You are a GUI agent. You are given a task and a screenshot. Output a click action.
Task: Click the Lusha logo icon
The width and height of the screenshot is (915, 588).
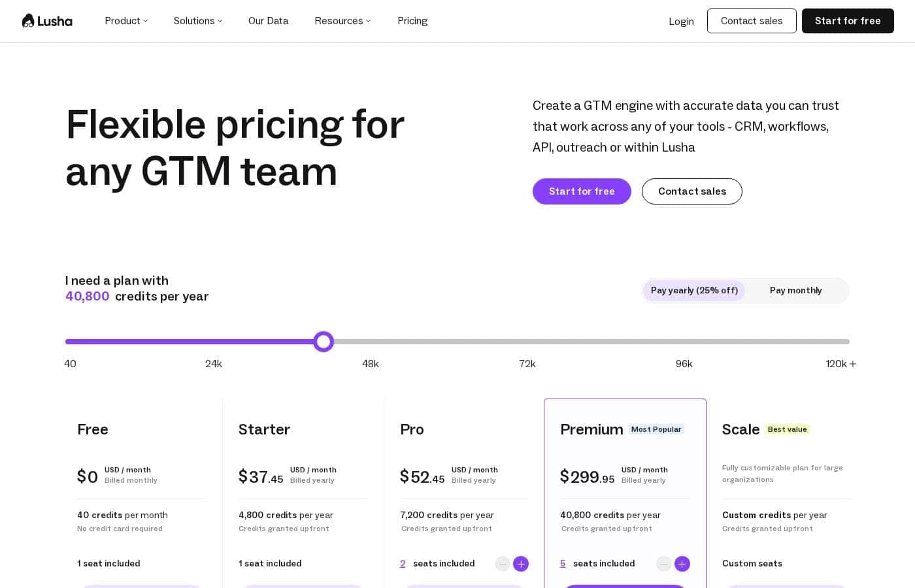[28, 21]
